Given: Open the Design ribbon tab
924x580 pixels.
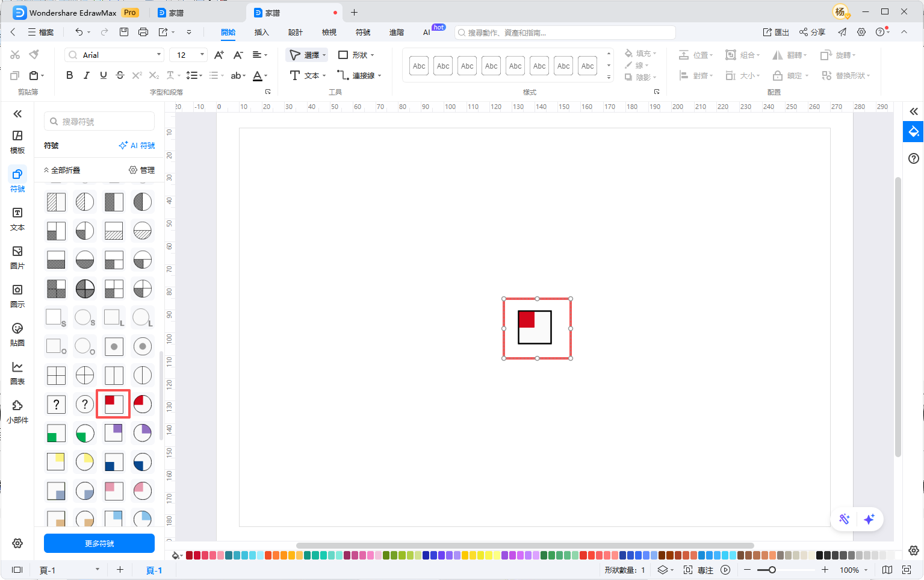Looking at the screenshot, I should (x=295, y=32).
